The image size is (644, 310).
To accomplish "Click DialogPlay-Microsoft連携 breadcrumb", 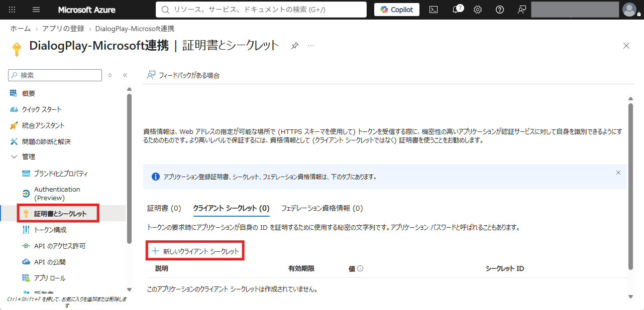I will click(x=134, y=29).
